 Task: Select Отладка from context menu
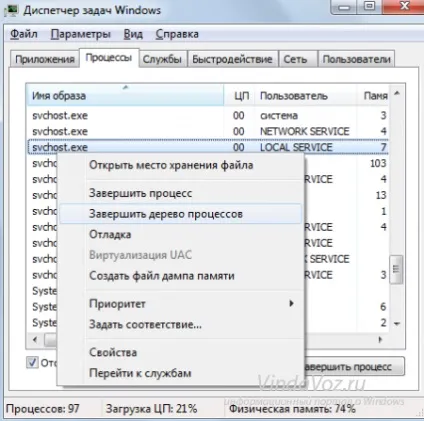pos(180,235)
